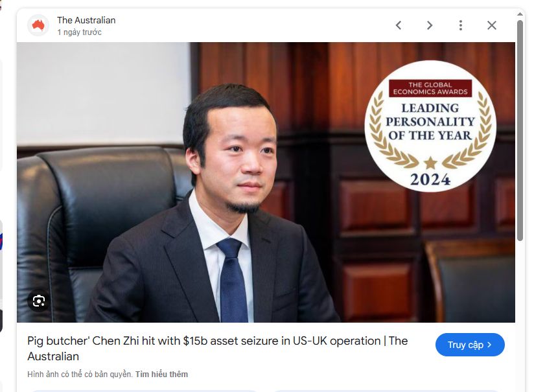Open The Australian source name link
The height and width of the screenshot is (392, 534).
pyautogui.click(x=86, y=21)
